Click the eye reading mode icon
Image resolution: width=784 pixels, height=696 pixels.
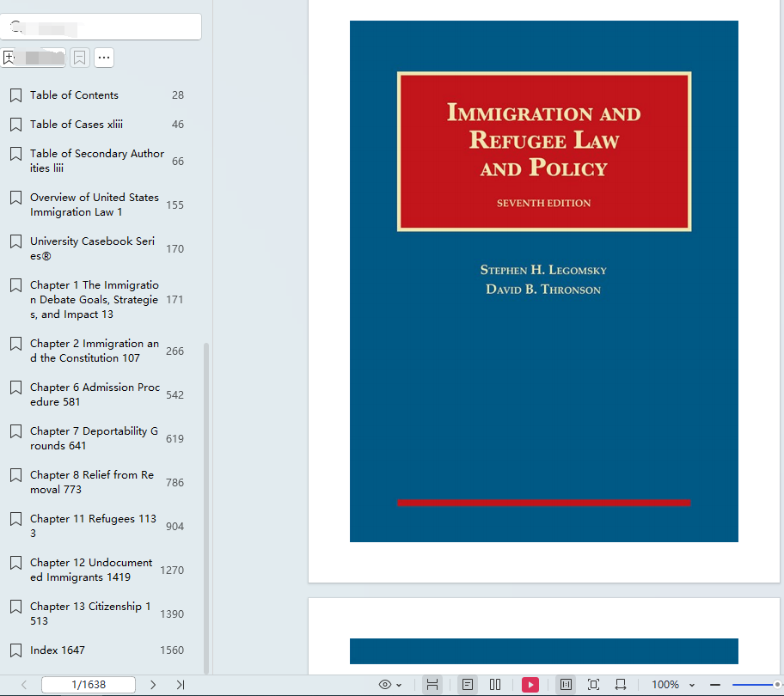[385, 685]
